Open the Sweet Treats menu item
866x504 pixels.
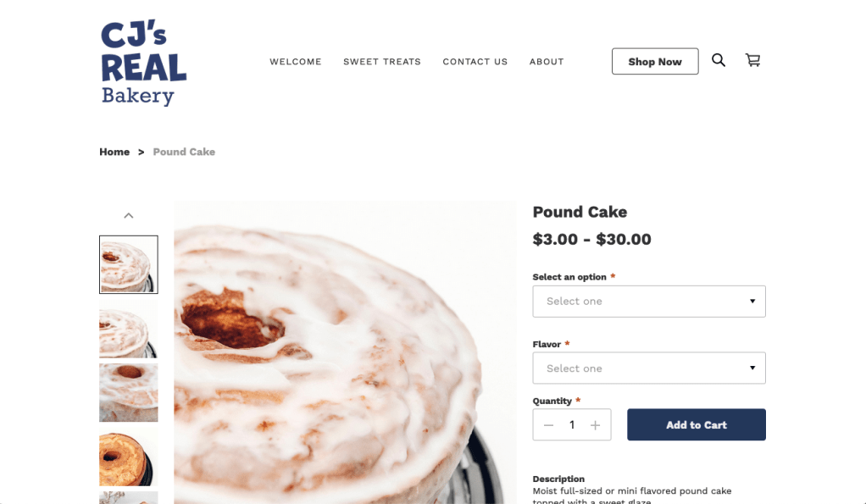[382, 62]
